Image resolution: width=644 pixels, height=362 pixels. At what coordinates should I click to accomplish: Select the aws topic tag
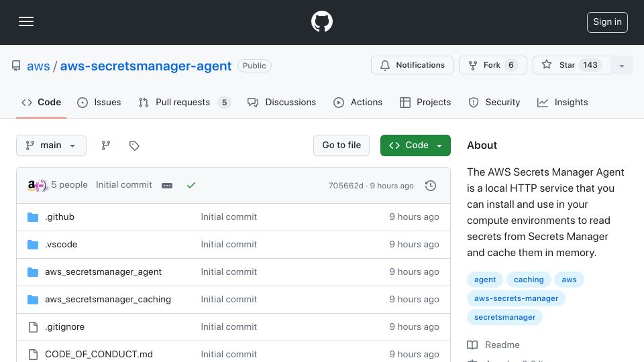pos(569,280)
